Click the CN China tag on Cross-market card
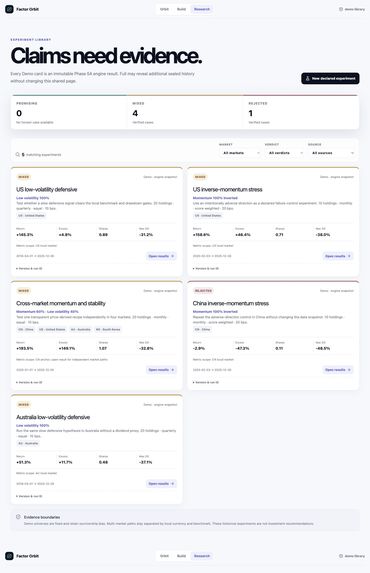 [26, 330]
